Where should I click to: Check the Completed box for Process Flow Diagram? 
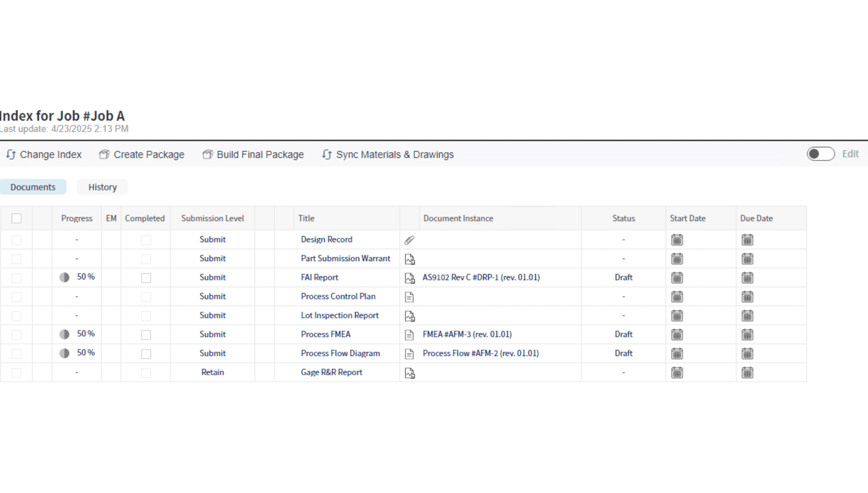(146, 354)
